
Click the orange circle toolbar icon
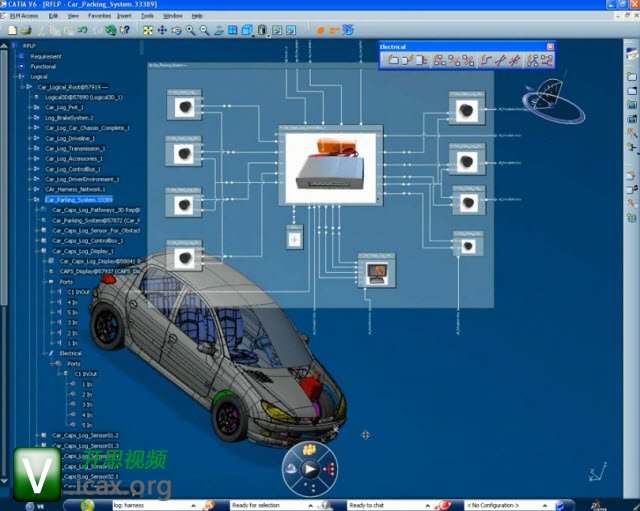tap(321, 30)
